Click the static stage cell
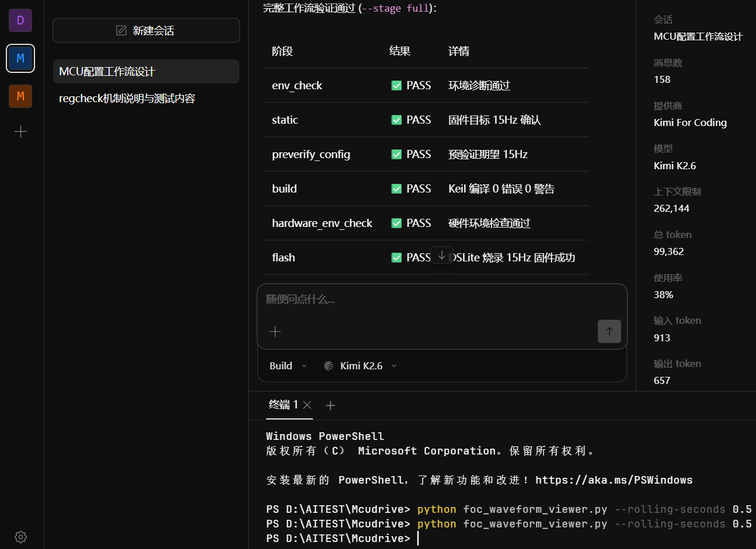Screen dimensions: 756x549 click(285, 120)
